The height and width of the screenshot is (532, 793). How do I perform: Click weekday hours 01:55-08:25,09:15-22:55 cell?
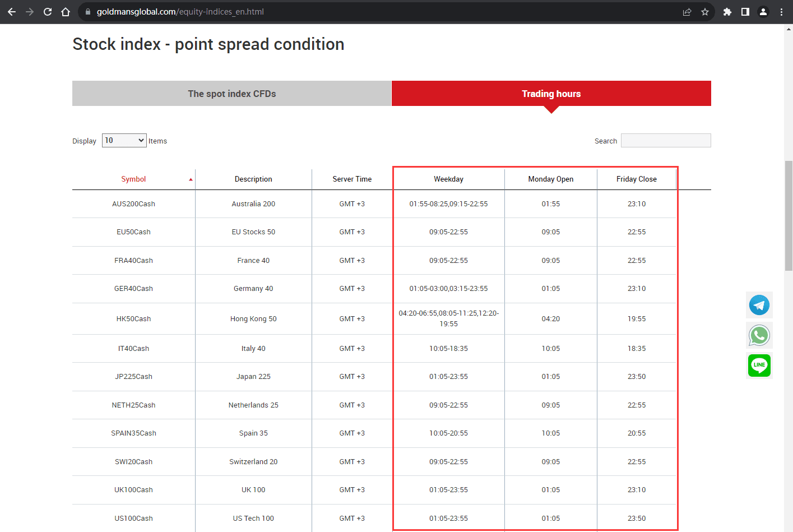click(448, 204)
